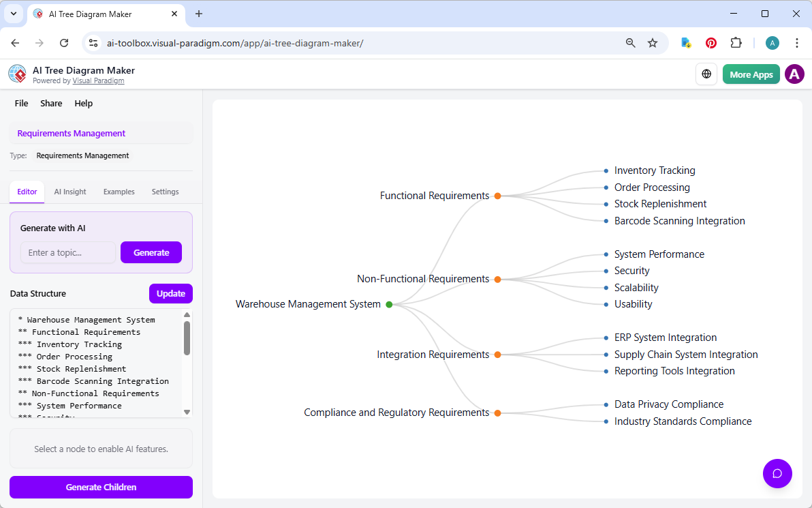Open the tab search chevron dropdown
The height and width of the screenshot is (508, 812).
coord(13,14)
